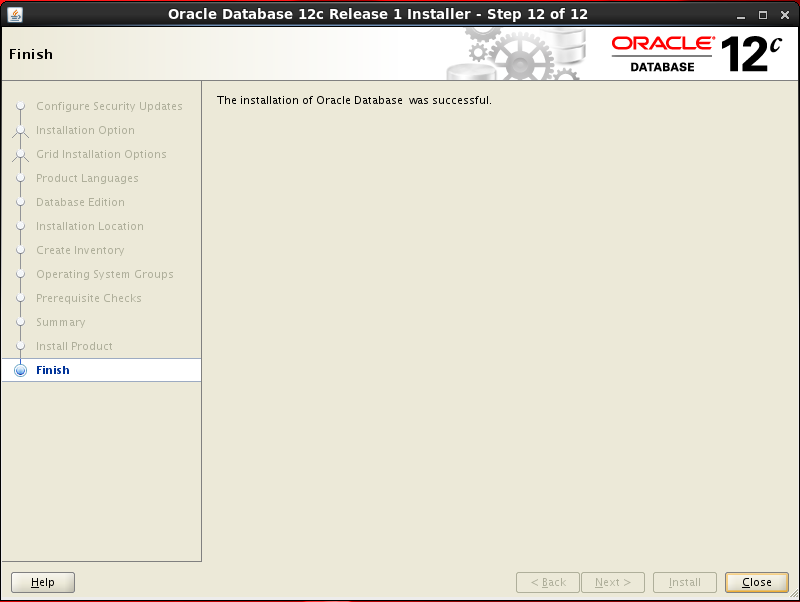The width and height of the screenshot is (800, 602).
Task: Click the installation successful message text
Action: pos(354,100)
